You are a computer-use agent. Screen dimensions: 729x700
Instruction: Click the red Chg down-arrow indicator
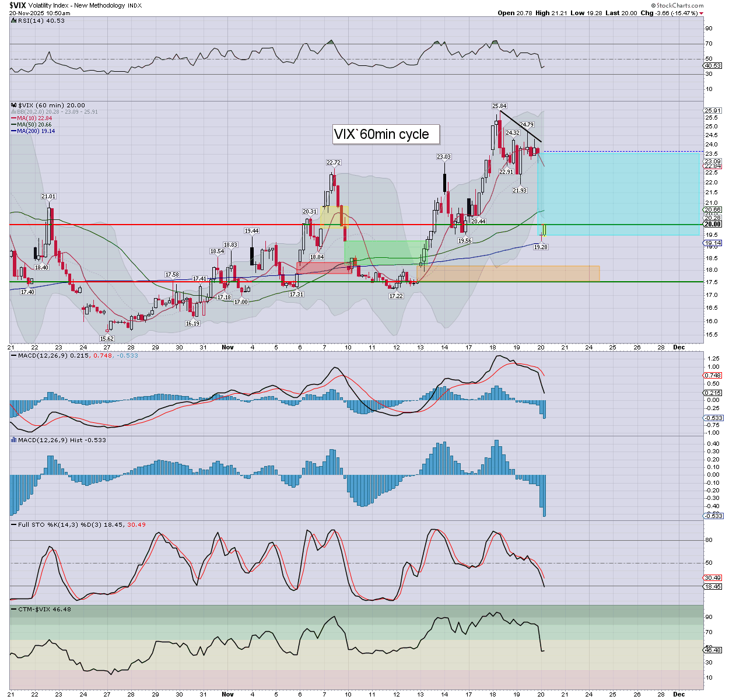point(702,13)
